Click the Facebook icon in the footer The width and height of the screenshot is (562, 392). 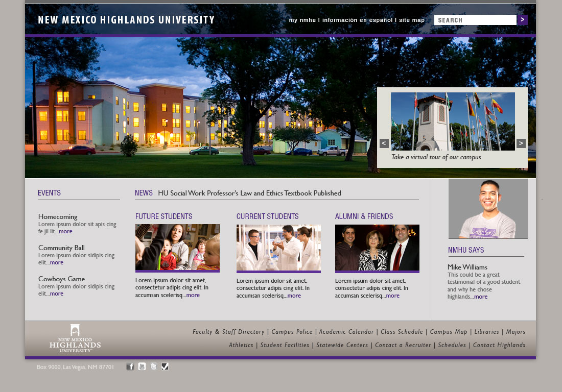click(x=130, y=366)
